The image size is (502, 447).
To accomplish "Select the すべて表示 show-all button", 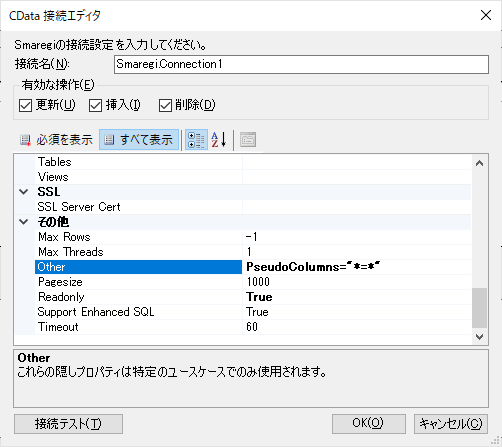I will coord(139,140).
